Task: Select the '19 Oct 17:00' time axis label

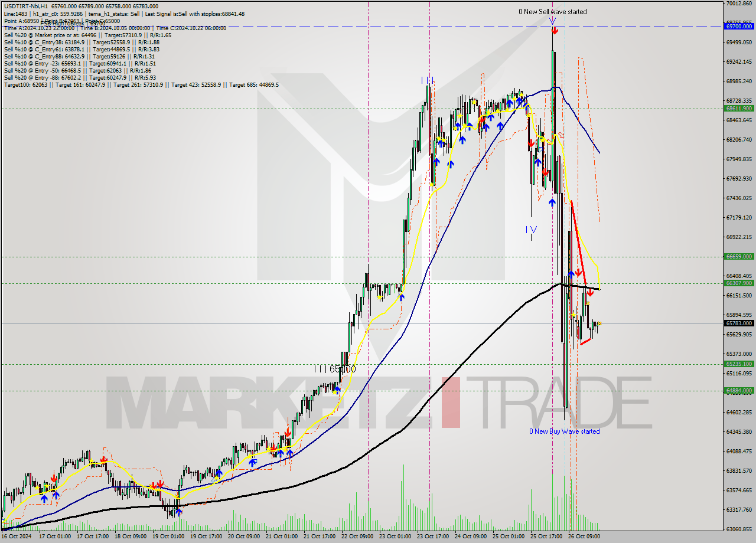Action: pyautogui.click(x=205, y=537)
